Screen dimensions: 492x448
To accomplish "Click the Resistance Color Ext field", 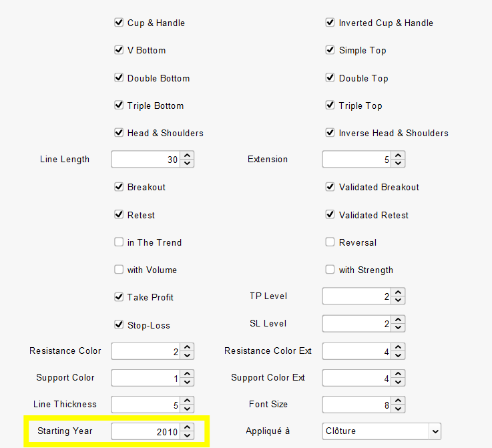I will 356,351.
